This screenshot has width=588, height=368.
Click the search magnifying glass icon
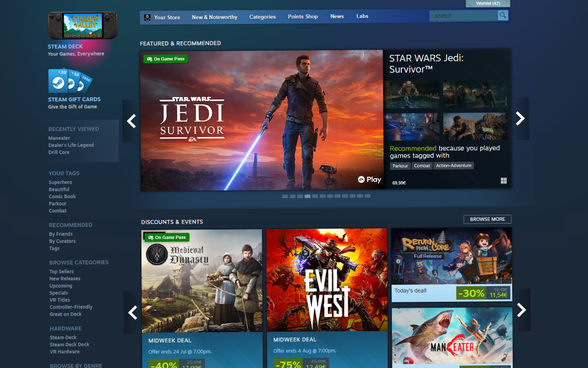tap(503, 15)
